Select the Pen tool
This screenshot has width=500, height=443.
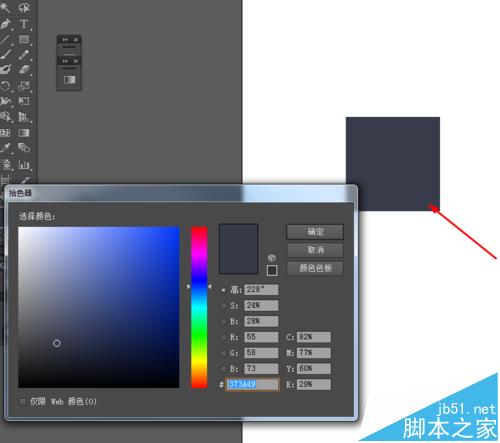point(6,24)
